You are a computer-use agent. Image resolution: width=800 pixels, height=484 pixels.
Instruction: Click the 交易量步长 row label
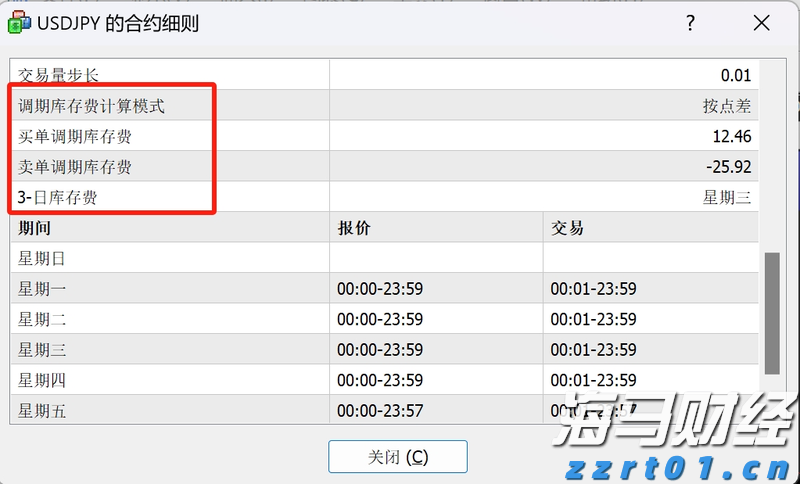[x=58, y=76]
